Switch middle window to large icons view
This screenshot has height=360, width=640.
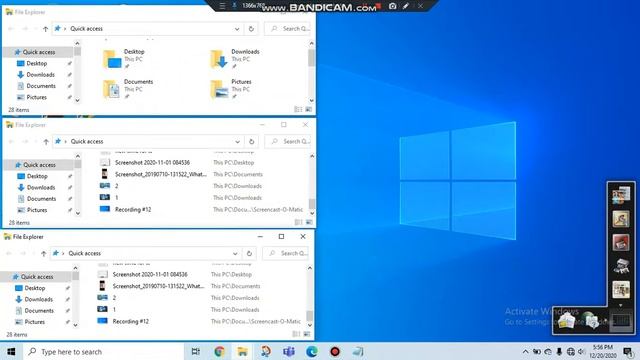309,222
